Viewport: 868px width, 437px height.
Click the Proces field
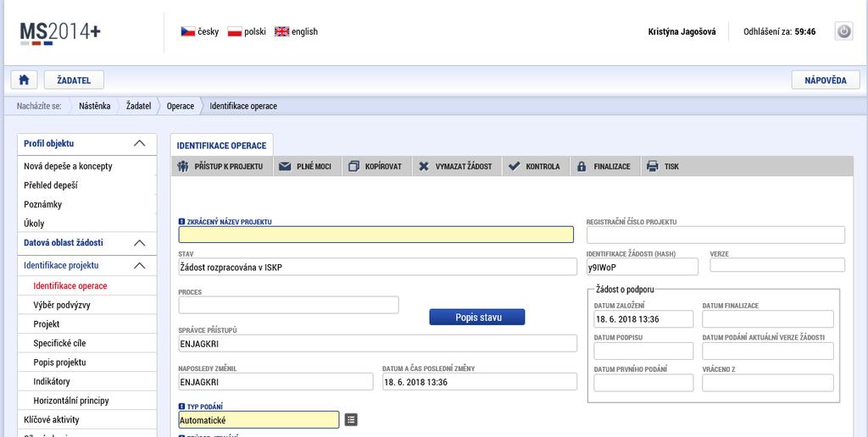(288, 305)
